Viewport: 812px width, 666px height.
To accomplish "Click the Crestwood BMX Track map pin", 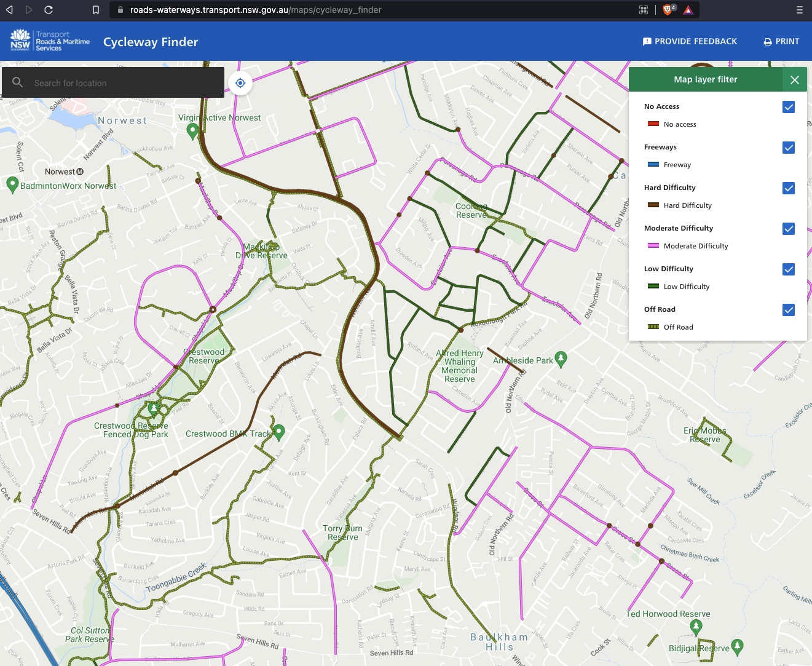I will 279,432.
